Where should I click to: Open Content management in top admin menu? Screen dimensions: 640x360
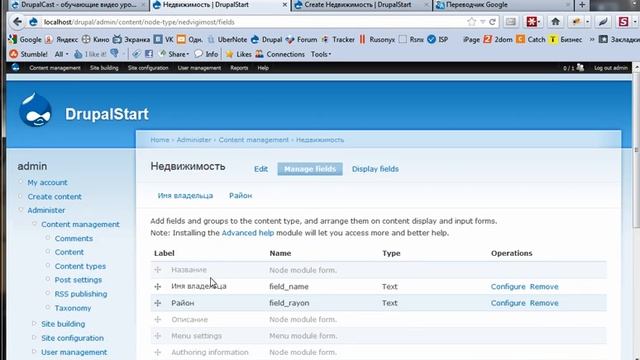(x=55, y=68)
